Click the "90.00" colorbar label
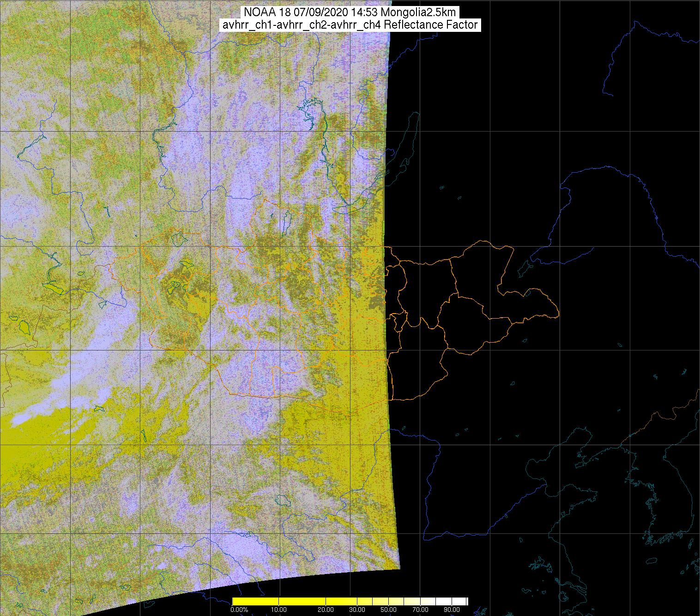700x616 pixels. point(452,610)
